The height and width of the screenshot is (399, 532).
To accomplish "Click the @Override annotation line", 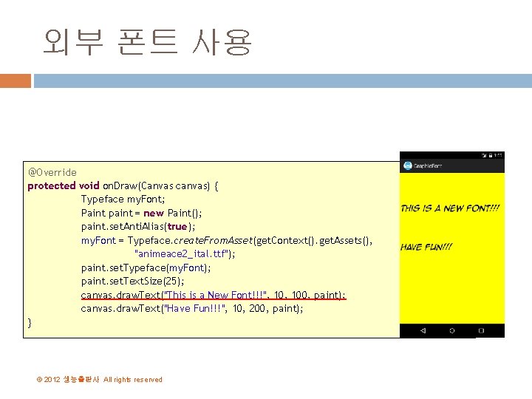I will [x=52, y=172].
